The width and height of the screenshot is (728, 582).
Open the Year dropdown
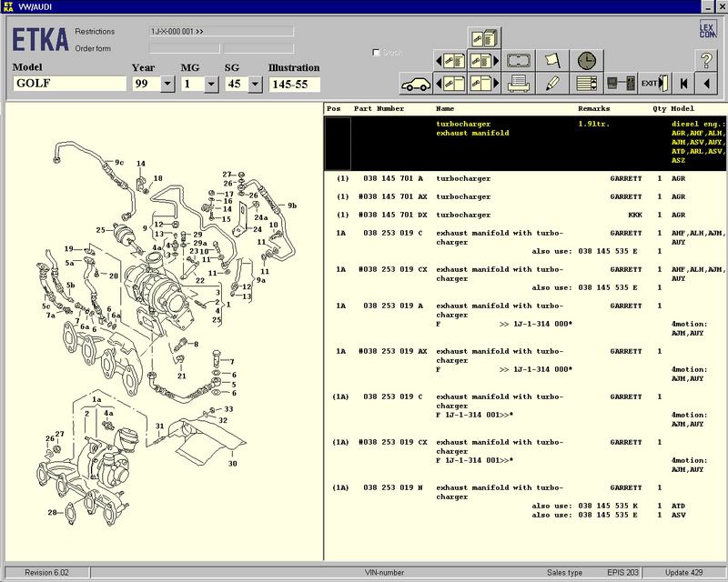[167, 84]
